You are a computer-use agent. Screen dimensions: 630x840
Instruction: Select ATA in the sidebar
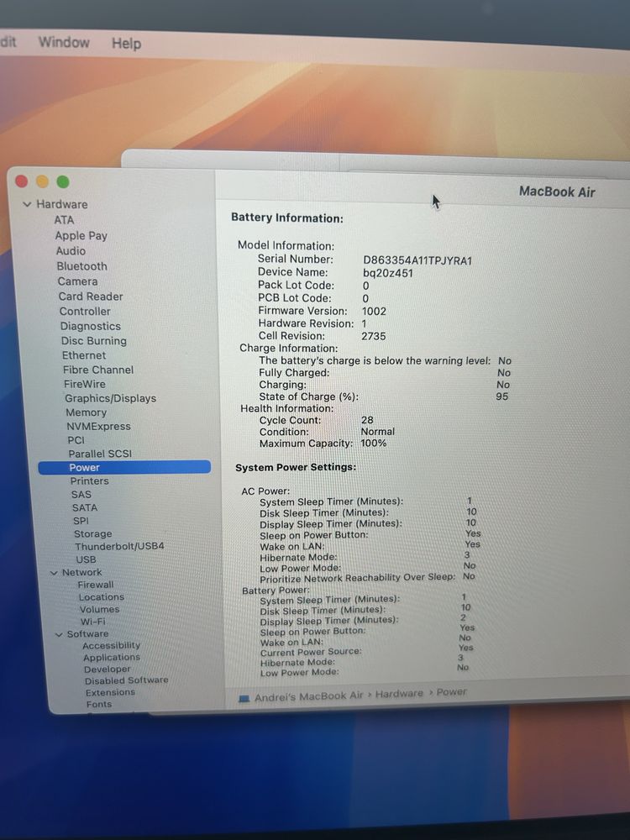[x=64, y=219]
